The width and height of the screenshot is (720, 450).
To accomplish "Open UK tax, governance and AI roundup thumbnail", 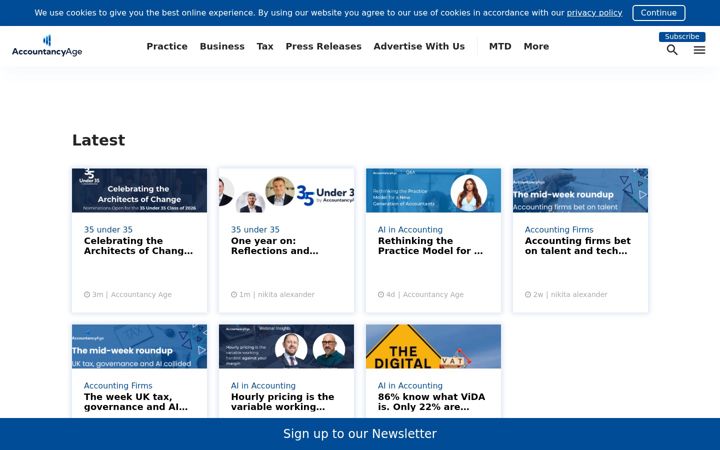I will tap(140, 346).
